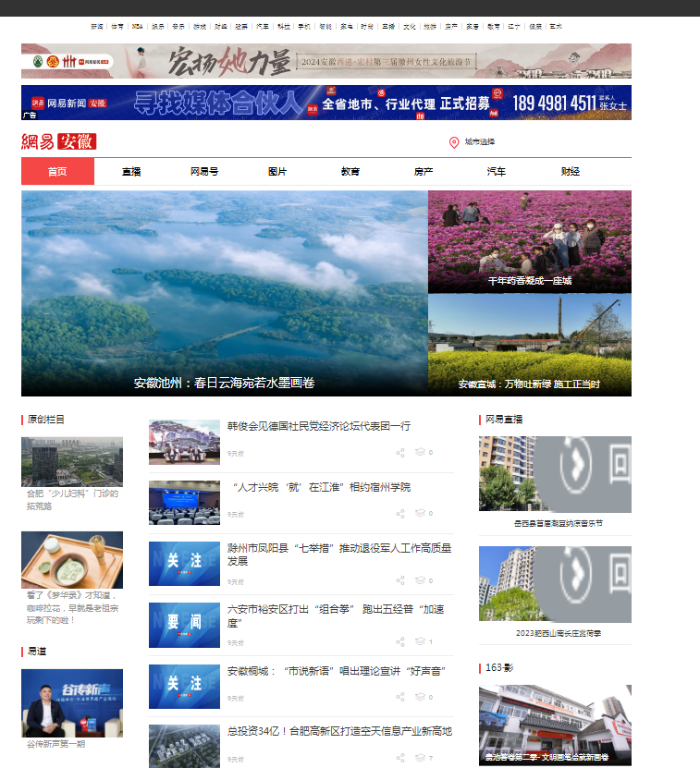700x768 pixels.
Task: Open headline 总投资34亿 合肥高新区
Action: coord(339,731)
